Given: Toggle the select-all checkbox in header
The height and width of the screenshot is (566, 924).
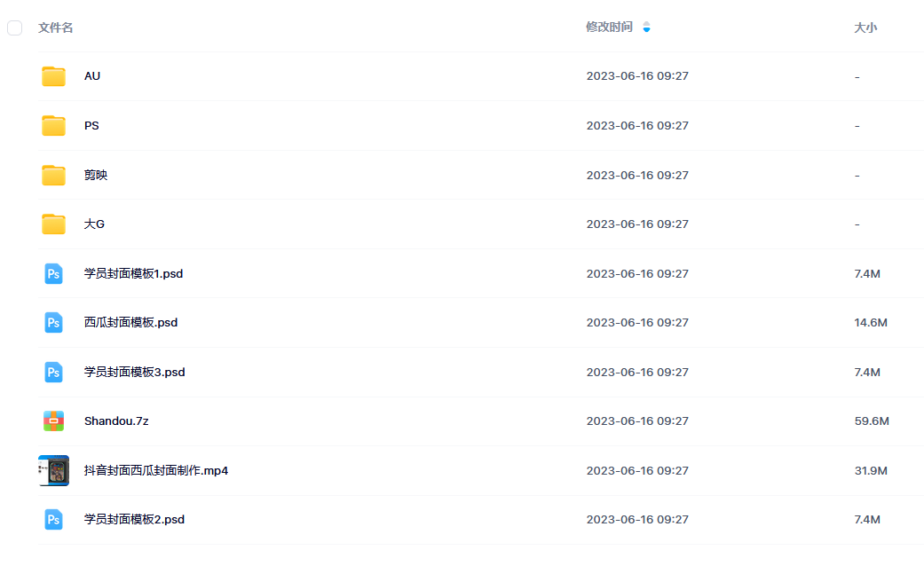Looking at the screenshot, I should coord(15,28).
